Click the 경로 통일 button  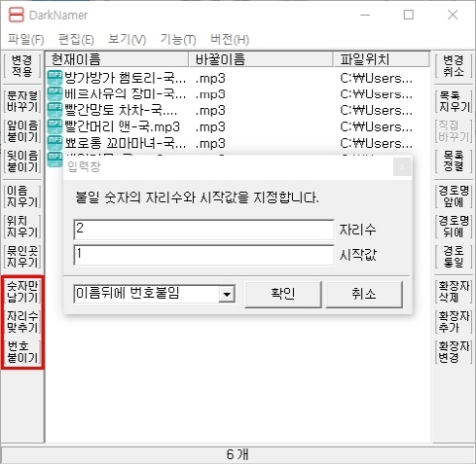coord(454,257)
